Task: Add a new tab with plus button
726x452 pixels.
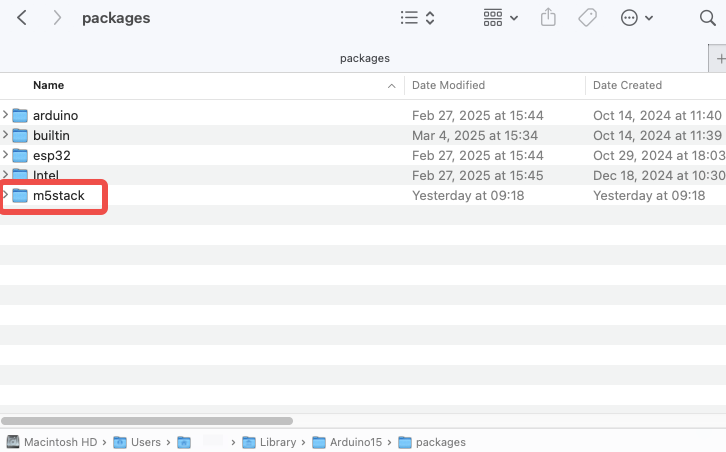Action: tap(718, 58)
